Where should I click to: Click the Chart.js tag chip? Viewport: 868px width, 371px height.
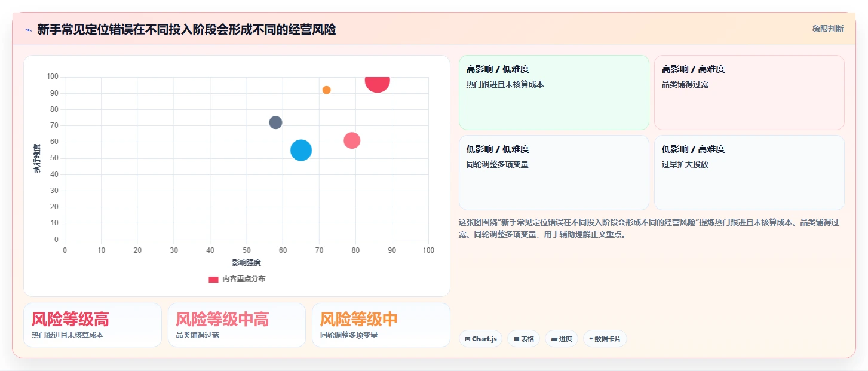pyautogui.click(x=480, y=339)
